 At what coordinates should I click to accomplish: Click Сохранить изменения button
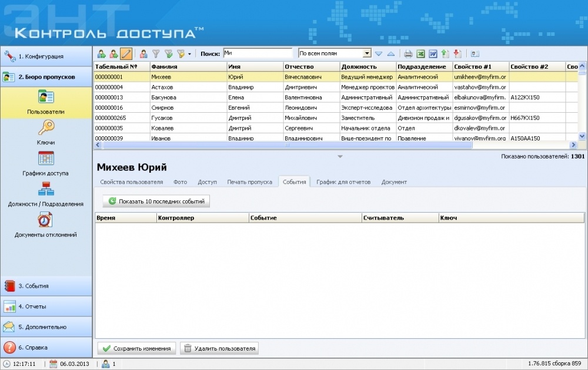click(x=136, y=348)
